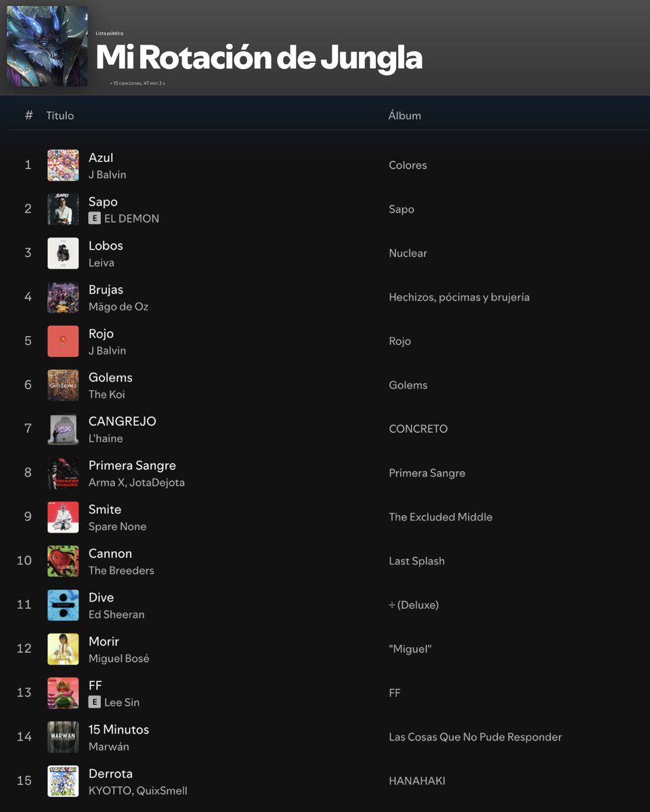The height and width of the screenshot is (812, 650).
Task: Open the Colores album
Action: [x=408, y=165]
